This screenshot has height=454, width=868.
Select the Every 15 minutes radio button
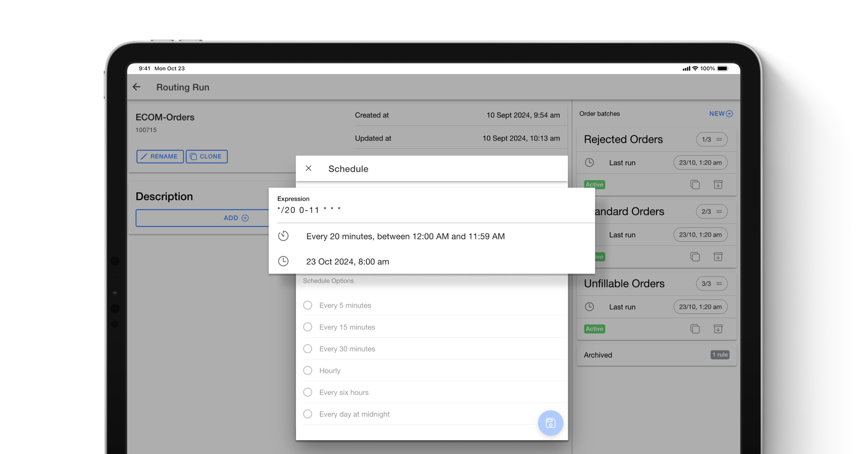pyautogui.click(x=308, y=327)
